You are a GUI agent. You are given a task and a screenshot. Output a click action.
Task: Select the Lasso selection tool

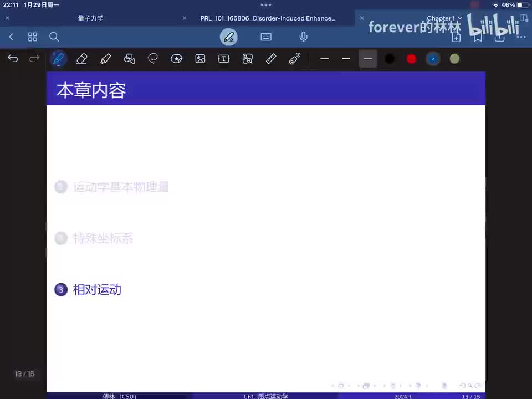[x=153, y=59]
